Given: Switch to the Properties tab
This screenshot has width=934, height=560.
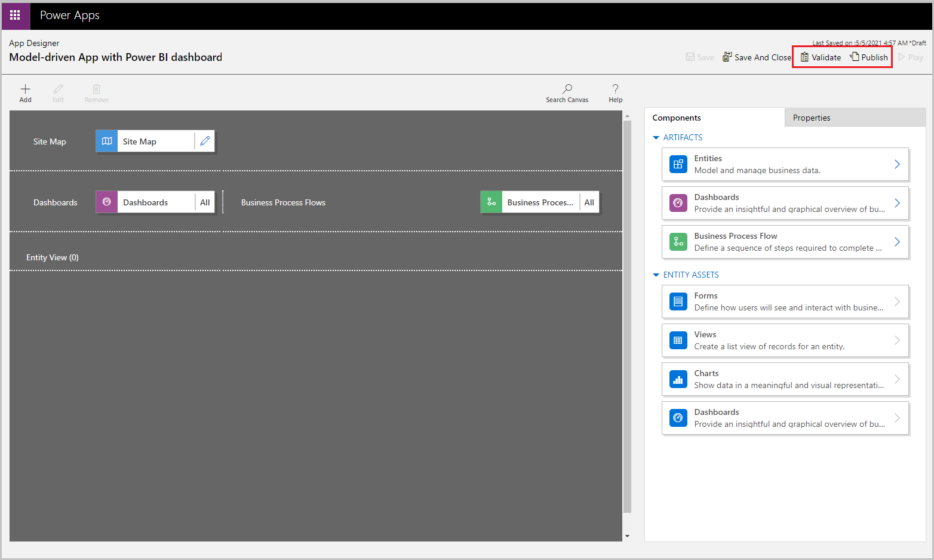Looking at the screenshot, I should pyautogui.click(x=855, y=118).
